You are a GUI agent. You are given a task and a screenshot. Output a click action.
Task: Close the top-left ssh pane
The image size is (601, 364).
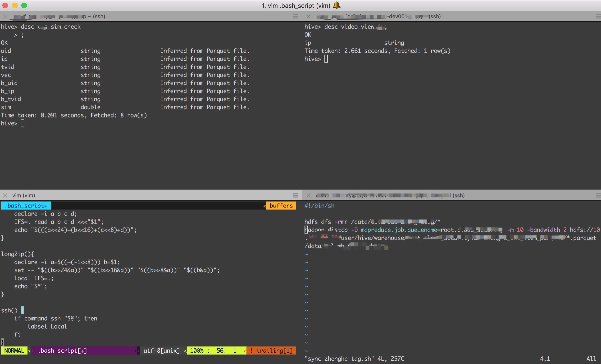coord(5,16)
